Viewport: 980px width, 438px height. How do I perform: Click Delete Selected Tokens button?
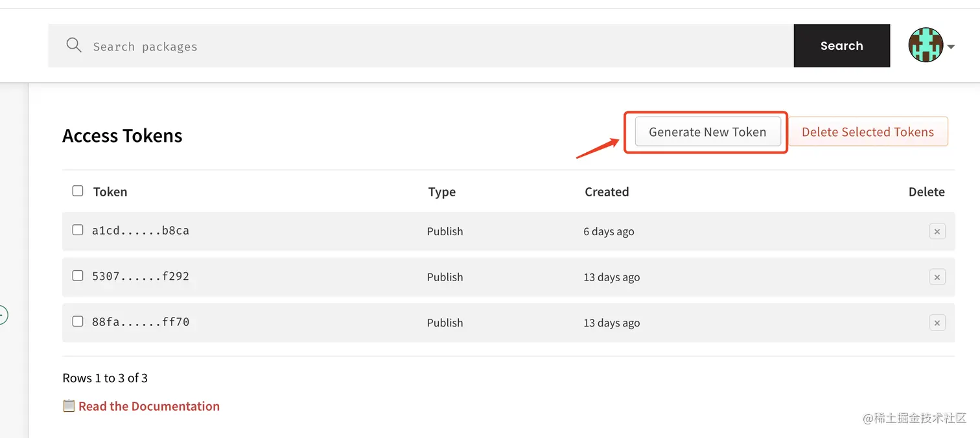coord(868,132)
